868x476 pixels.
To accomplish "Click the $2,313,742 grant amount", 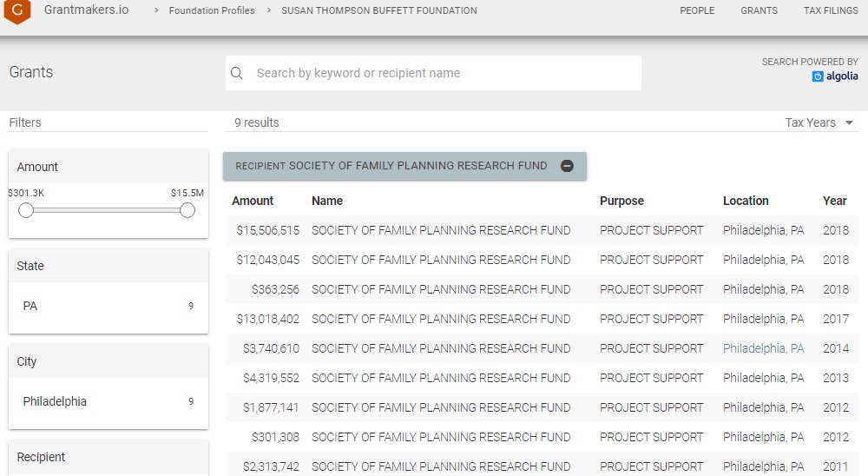I will [271, 466].
